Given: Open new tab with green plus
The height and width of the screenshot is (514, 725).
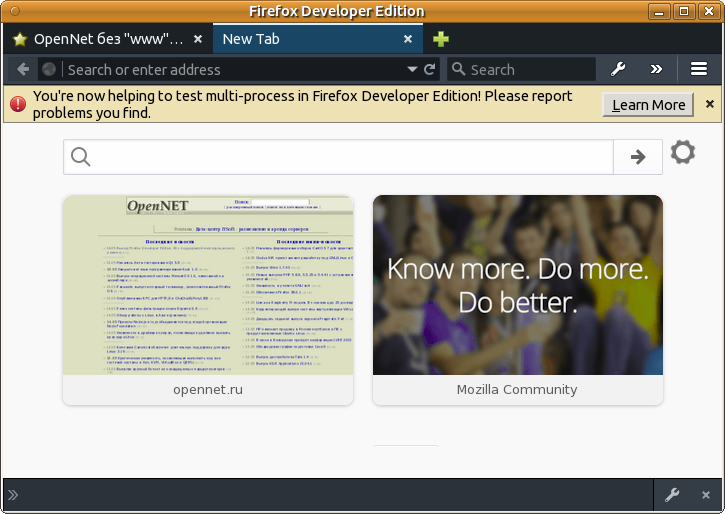Looking at the screenshot, I should pos(441,39).
